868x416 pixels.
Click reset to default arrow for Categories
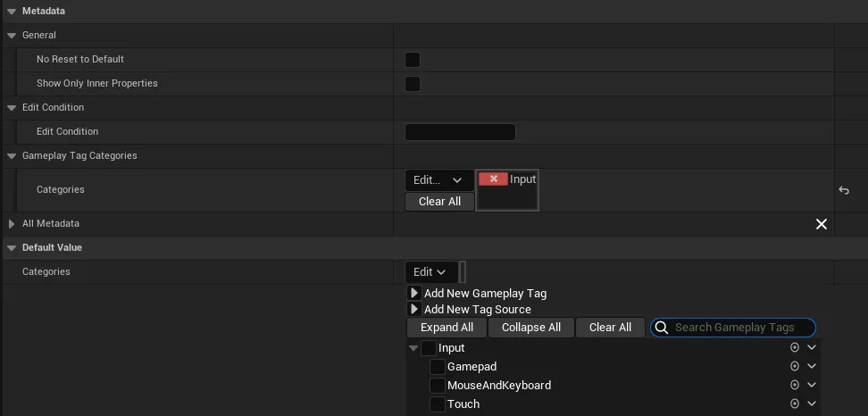(844, 190)
